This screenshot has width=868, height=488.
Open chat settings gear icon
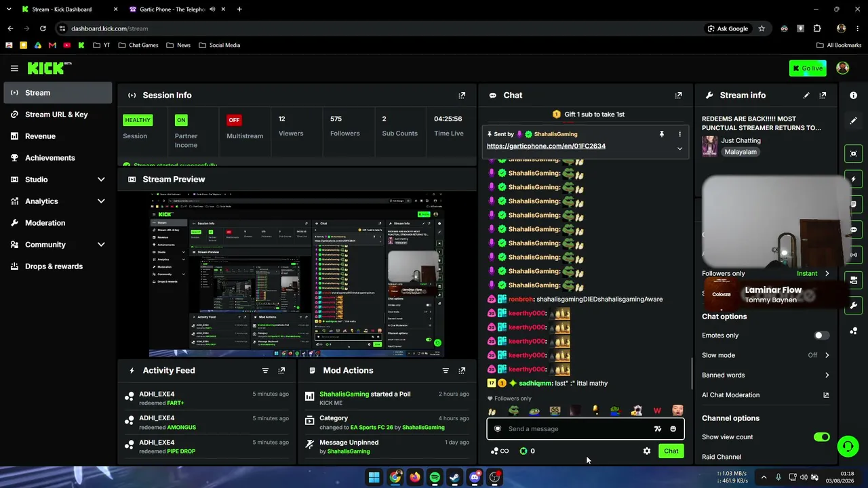(x=647, y=451)
